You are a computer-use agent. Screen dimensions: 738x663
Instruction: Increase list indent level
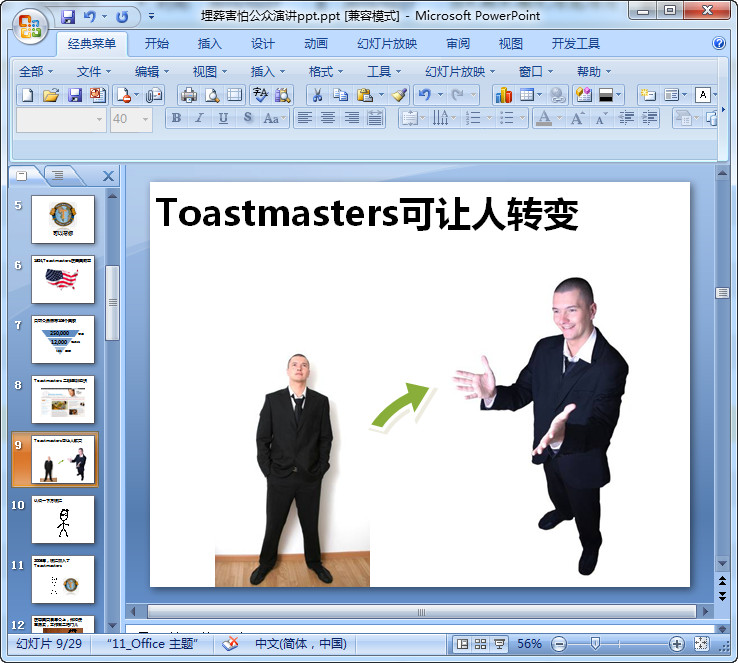[650, 118]
